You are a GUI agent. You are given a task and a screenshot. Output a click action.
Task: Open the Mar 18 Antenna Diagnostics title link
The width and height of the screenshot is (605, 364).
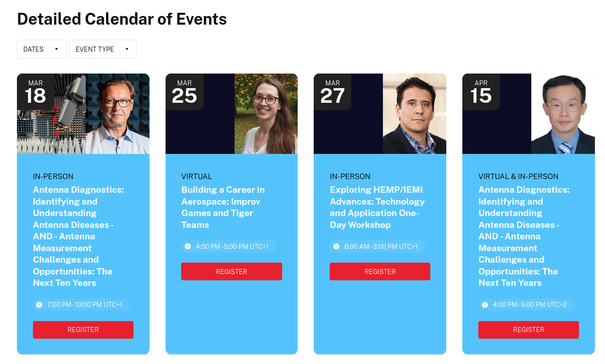78,236
